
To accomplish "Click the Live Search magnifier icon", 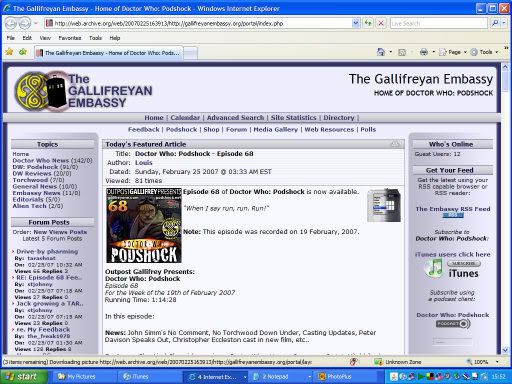I will (x=495, y=23).
